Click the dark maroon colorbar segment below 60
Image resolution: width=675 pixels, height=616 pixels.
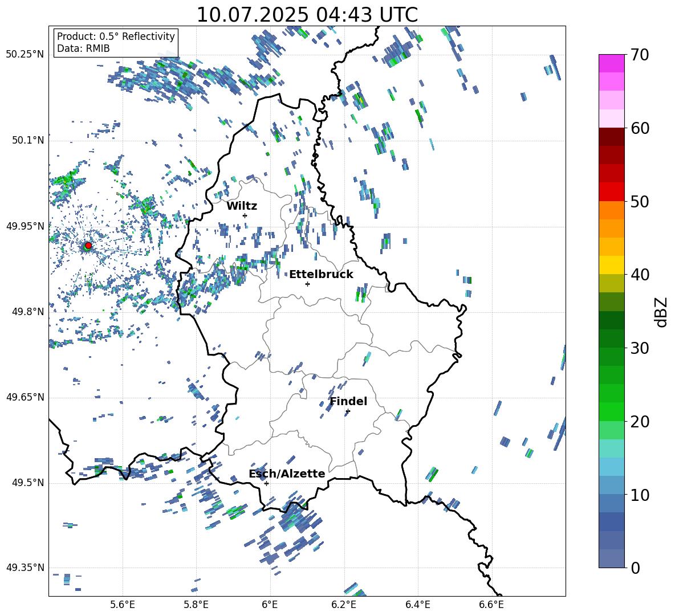click(x=612, y=137)
